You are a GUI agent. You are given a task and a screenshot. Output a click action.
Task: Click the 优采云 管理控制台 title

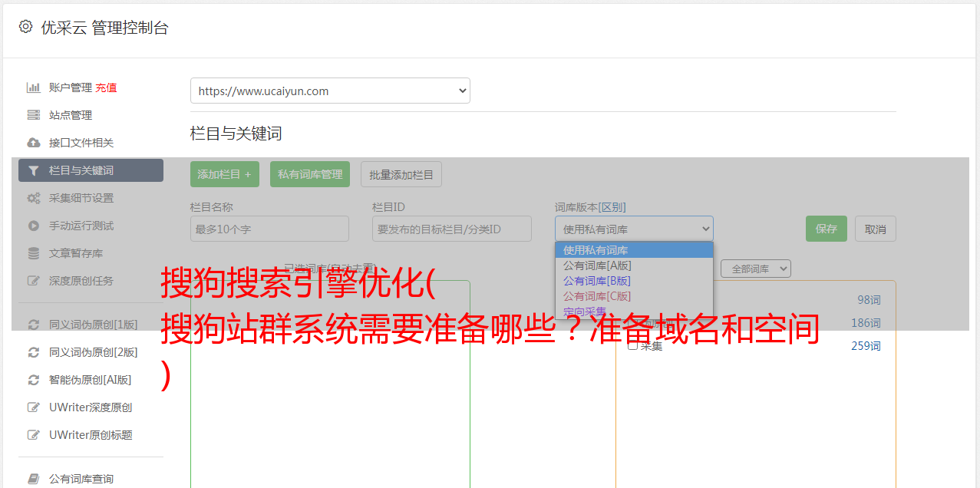pyautogui.click(x=104, y=28)
